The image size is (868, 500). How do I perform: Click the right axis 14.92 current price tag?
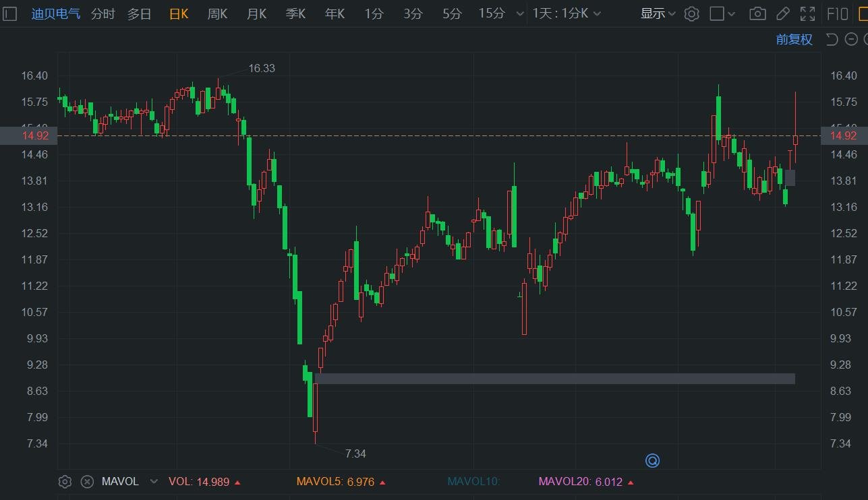click(x=844, y=135)
